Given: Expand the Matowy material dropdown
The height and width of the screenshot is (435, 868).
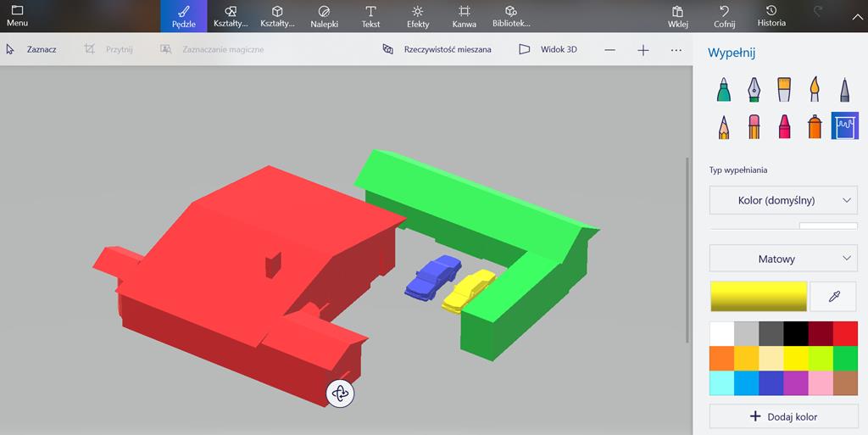Looking at the screenshot, I should [x=783, y=259].
